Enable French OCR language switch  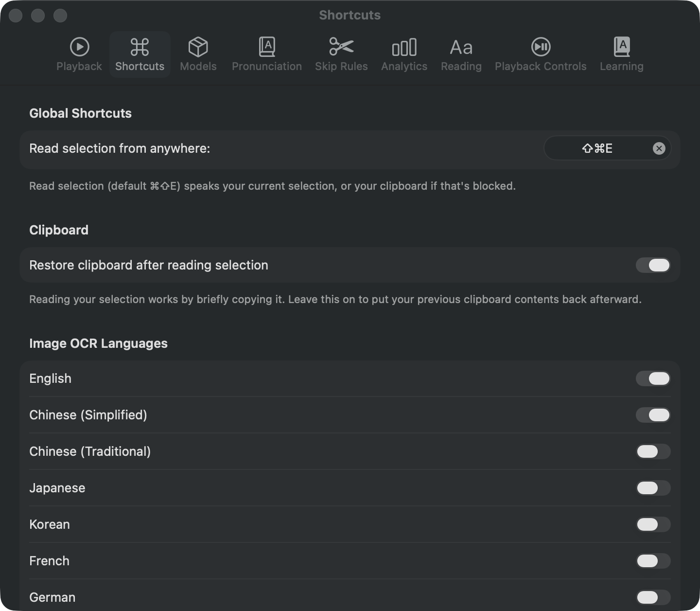(x=653, y=561)
